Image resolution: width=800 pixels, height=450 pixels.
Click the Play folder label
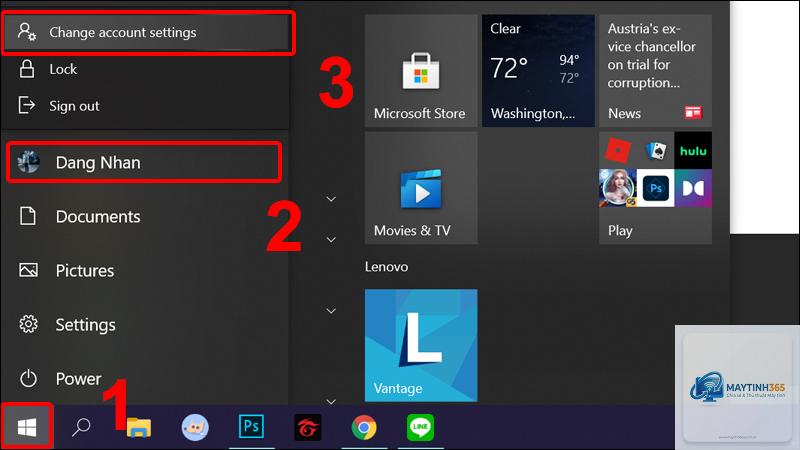[620, 231]
